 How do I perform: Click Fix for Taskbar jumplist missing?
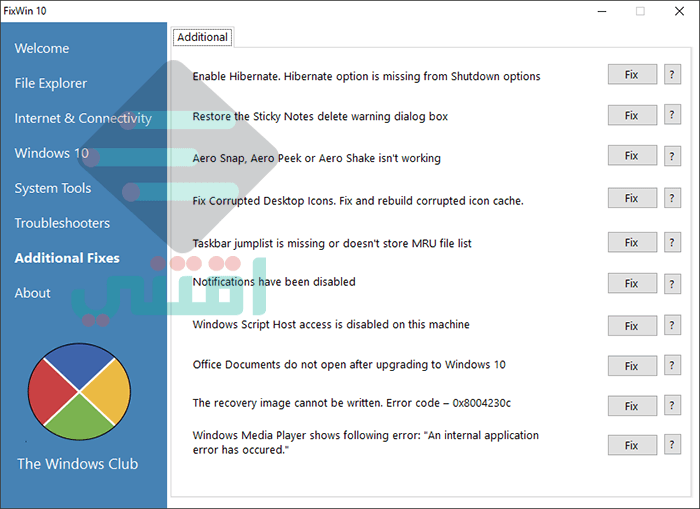[632, 242]
